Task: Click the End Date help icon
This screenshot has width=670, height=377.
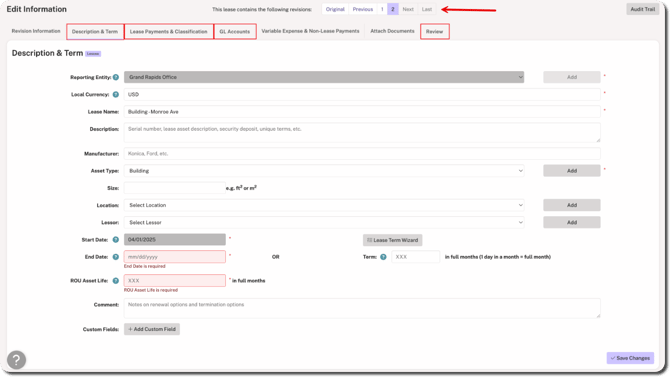Action: (116, 257)
